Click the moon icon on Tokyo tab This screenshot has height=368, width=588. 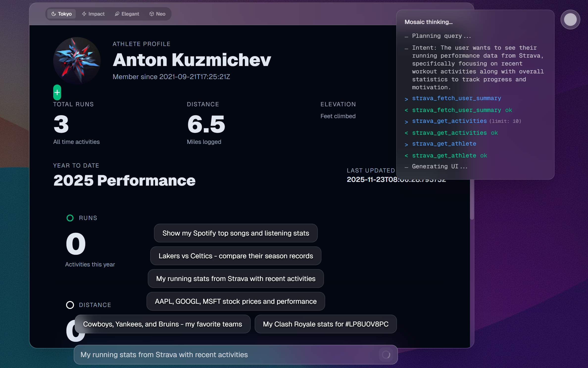[53, 14]
